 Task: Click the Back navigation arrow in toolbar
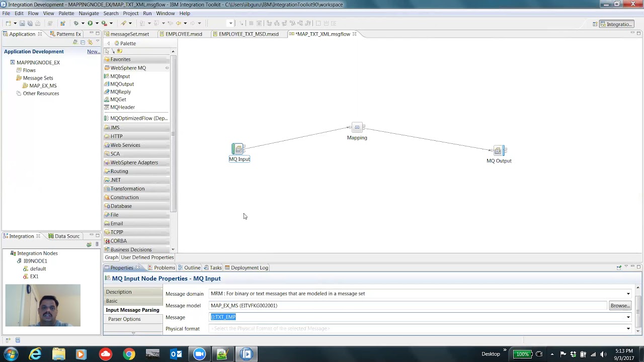point(179,23)
